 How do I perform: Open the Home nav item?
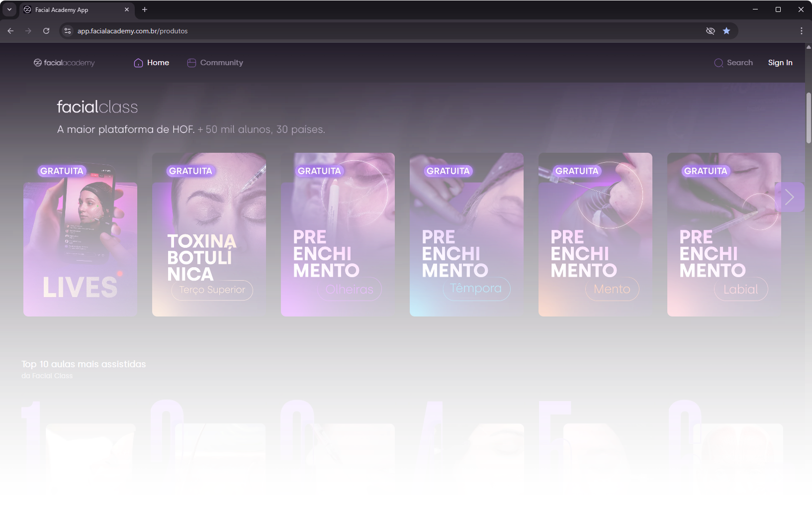click(152, 63)
